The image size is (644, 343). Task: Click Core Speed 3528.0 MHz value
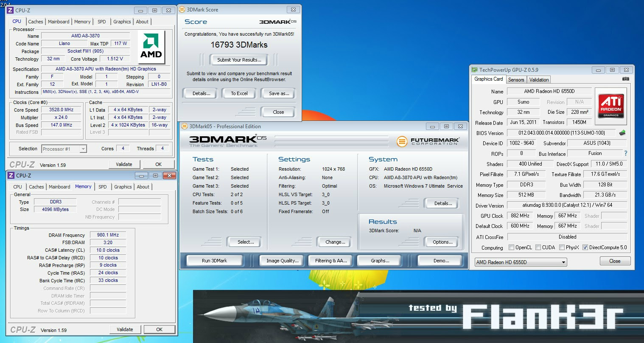coord(61,110)
